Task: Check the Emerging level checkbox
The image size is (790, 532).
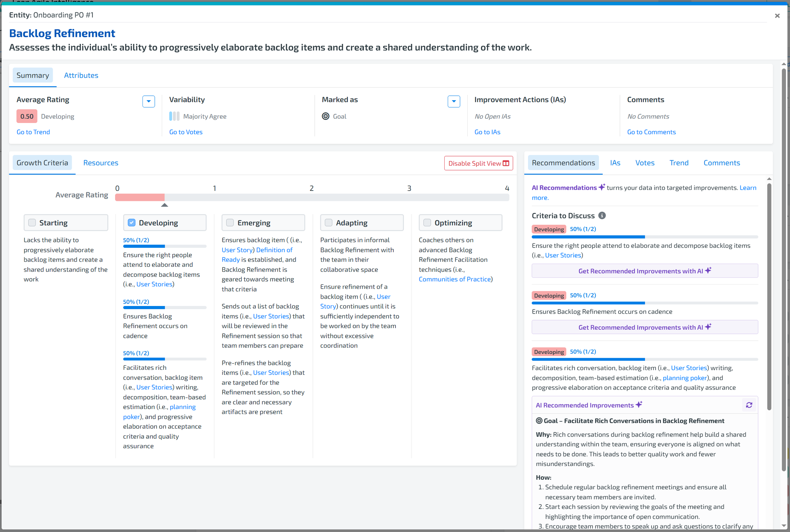Action: point(230,223)
